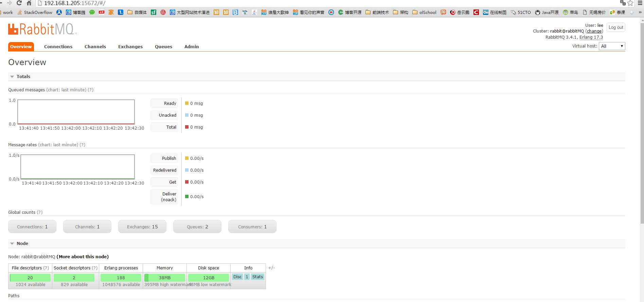644x302 pixels.
Task: Toggle node columns with +/- control
Action: tap(271, 268)
